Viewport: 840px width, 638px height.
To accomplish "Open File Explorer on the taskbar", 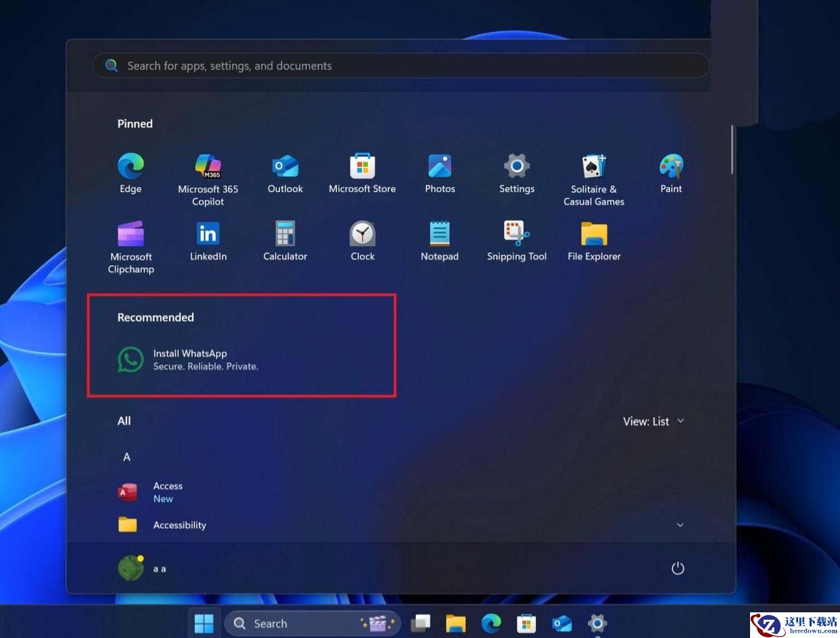I will [456, 623].
